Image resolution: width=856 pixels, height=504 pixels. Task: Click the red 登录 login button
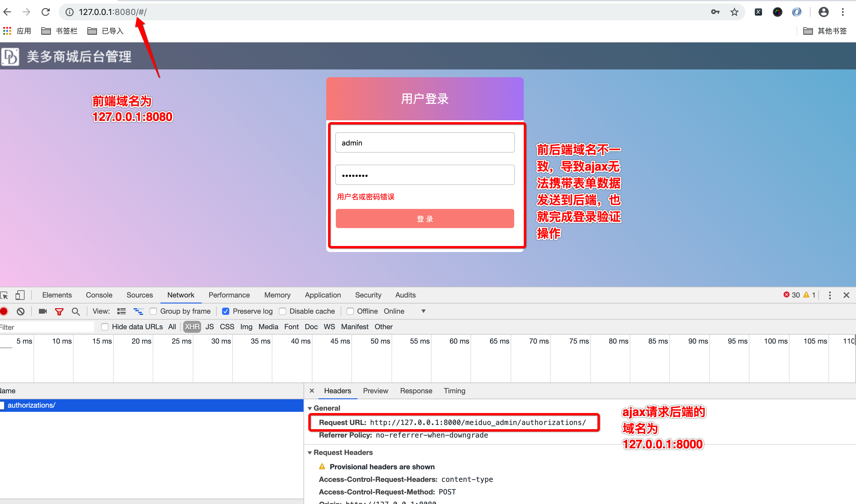[425, 219]
